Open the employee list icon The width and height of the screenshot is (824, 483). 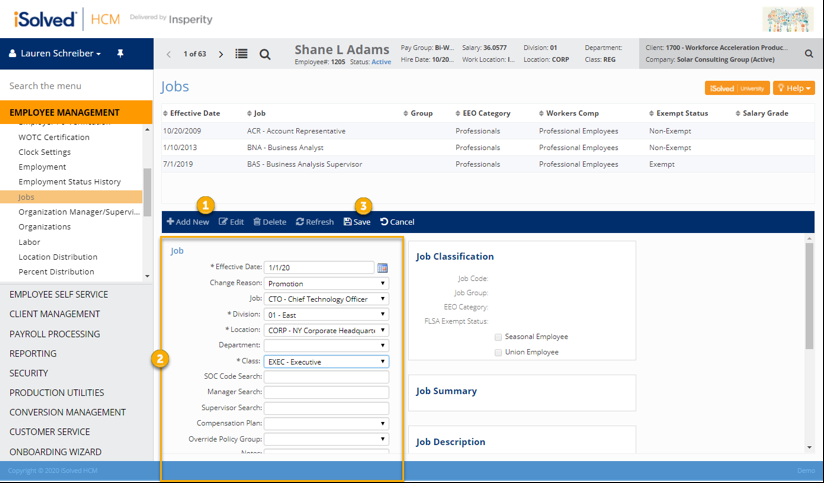coord(241,54)
